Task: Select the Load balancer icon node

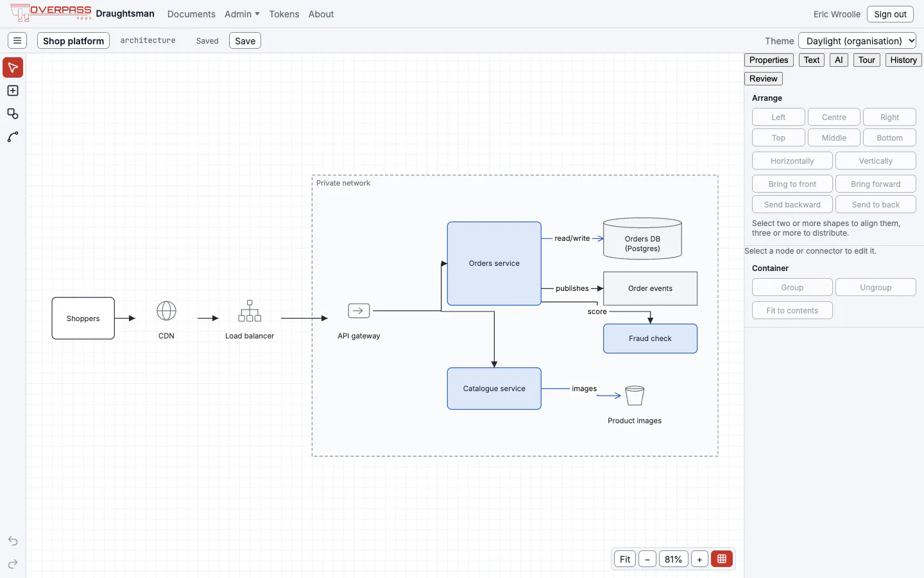Action: [250, 311]
